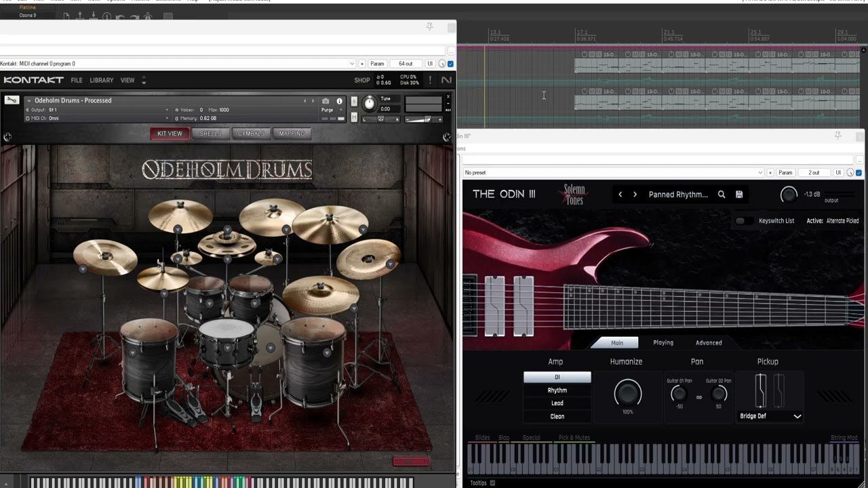
Task: Pin the Odin III FX window
Action: 837,136
